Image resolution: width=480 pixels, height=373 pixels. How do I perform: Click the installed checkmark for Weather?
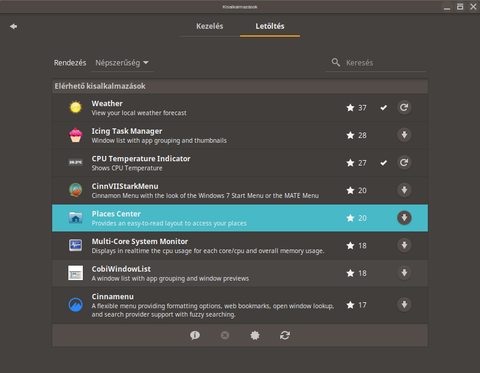click(x=384, y=108)
